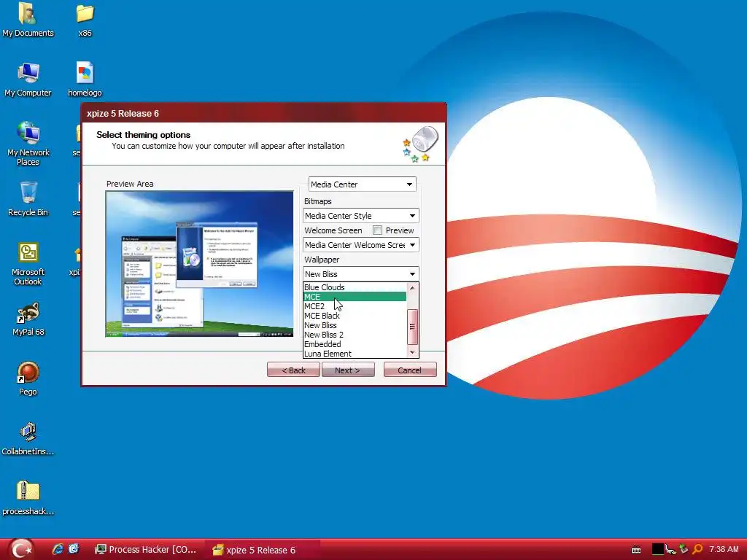Image resolution: width=747 pixels, height=560 pixels.
Task: Click the network connection tray icon
Action: (x=671, y=550)
